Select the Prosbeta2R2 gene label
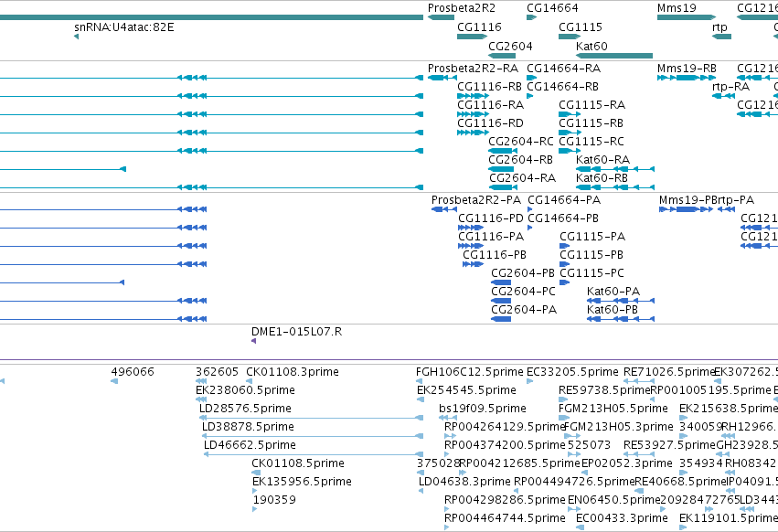Image resolution: width=778 pixels, height=532 pixels. [x=462, y=8]
